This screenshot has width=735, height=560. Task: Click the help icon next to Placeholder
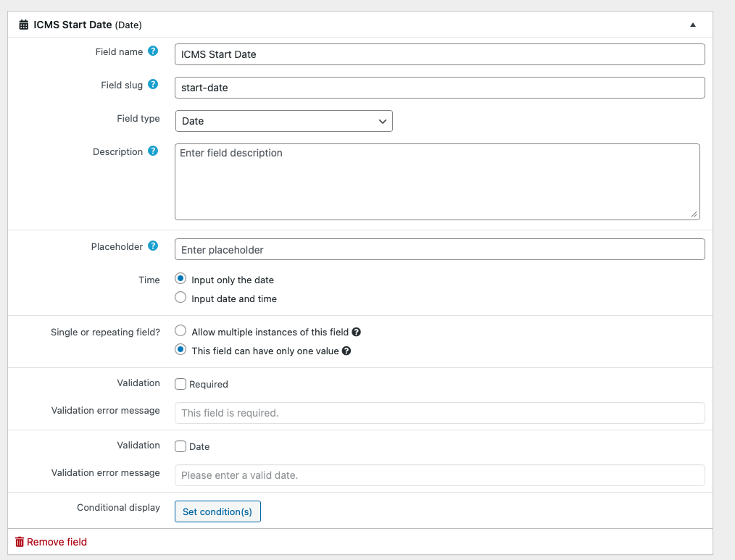153,246
